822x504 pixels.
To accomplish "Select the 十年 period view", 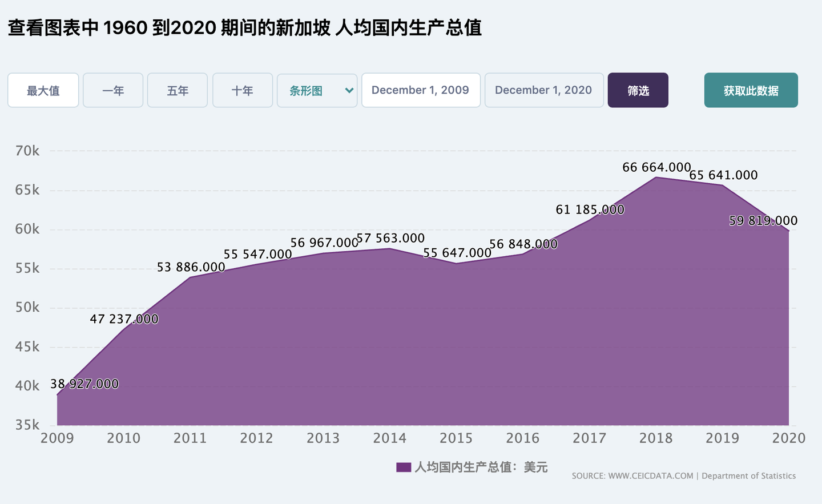I will pyautogui.click(x=242, y=90).
